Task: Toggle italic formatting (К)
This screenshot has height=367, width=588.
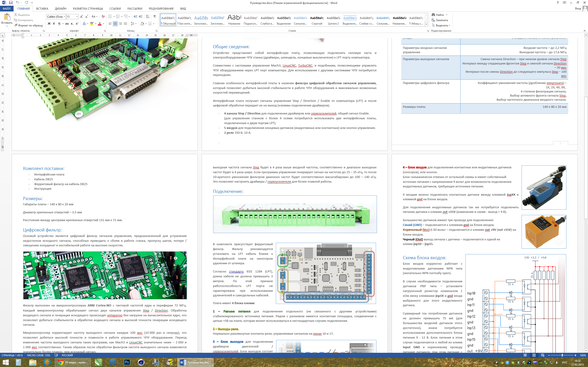Action: tap(54, 24)
